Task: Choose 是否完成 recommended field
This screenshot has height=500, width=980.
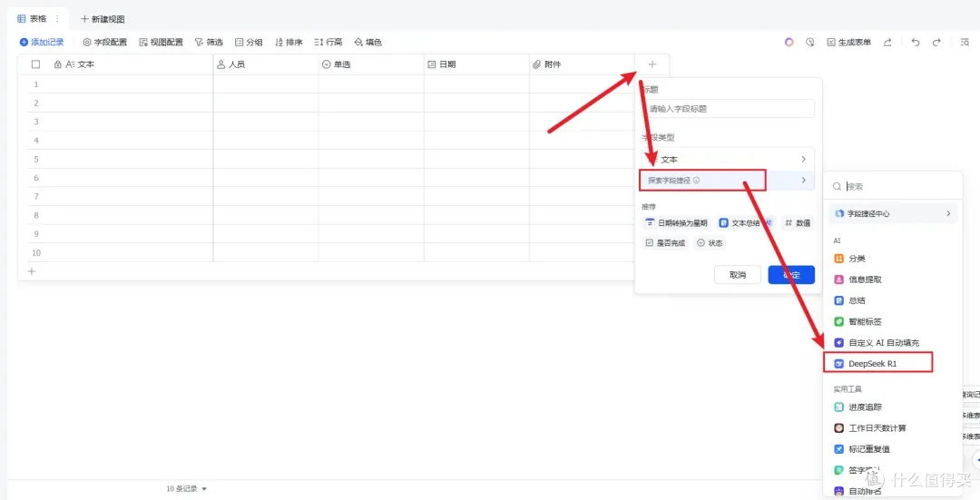Action: tap(666, 243)
